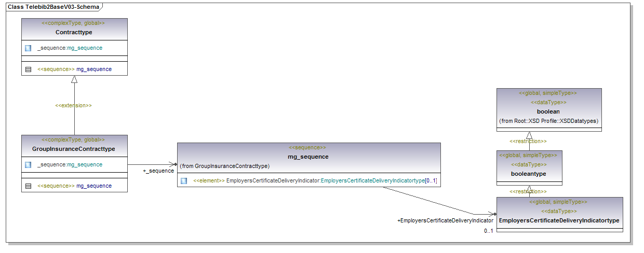This screenshot has height=253, width=644.
Task: Click the <<extension>> stereotype label
Action: [73, 105]
